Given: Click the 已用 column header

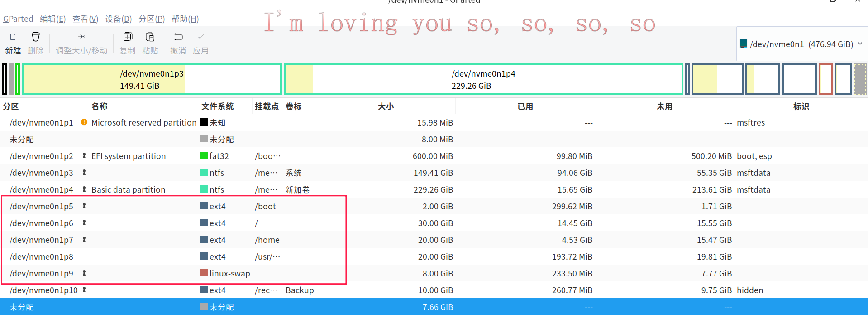Looking at the screenshot, I should (525, 106).
